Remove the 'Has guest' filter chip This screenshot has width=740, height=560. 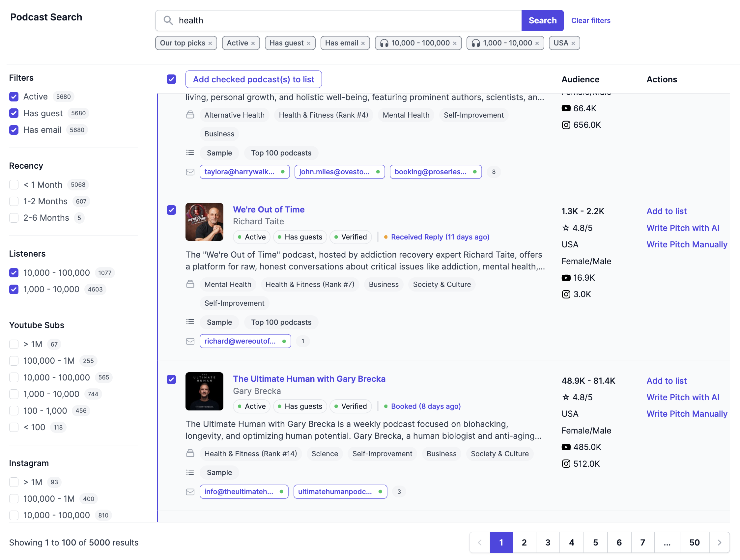point(308,43)
